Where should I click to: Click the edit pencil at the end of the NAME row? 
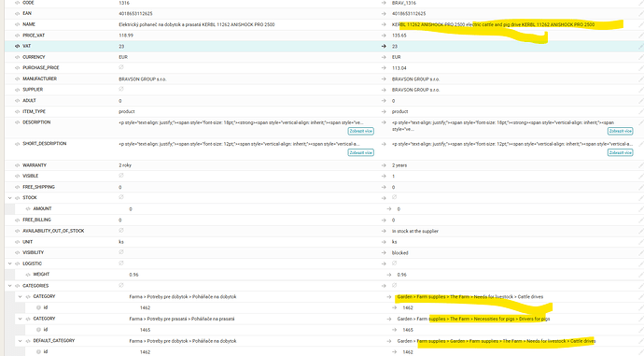tap(641, 24)
